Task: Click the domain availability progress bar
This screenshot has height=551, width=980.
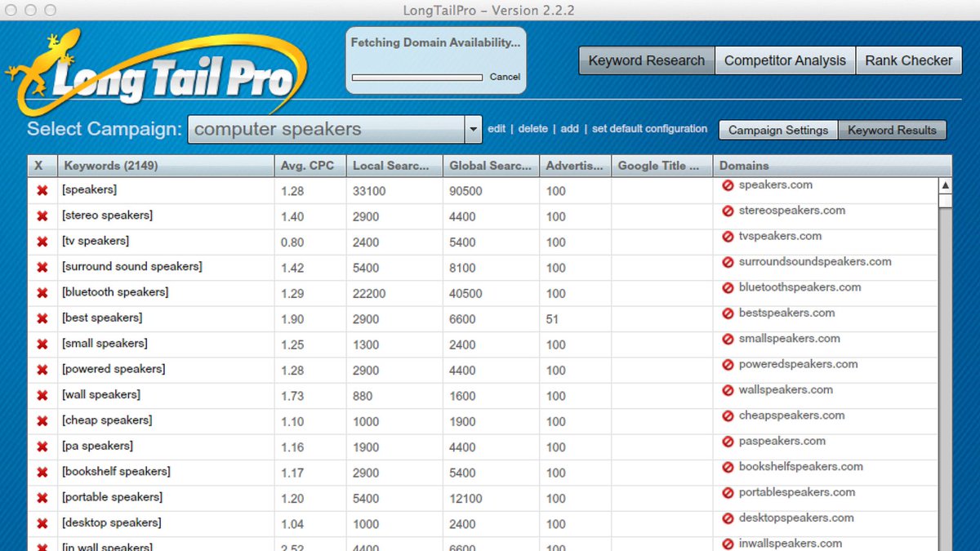Action: pos(417,78)
